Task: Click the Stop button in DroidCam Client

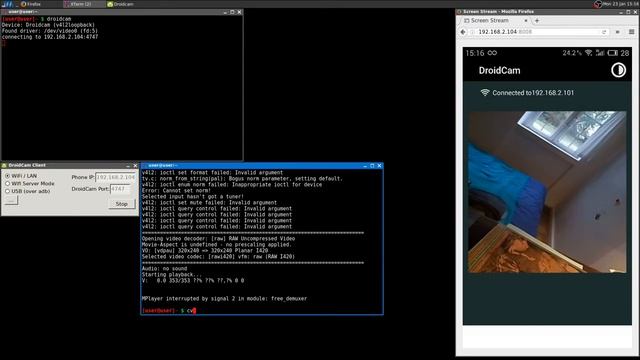Action: pyautogui.click(x=122, y=204)
